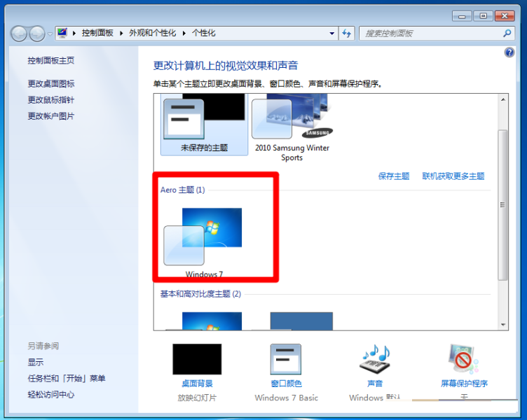
Task: Open 屏幕保护程序 icon
Action: point(464,359)
